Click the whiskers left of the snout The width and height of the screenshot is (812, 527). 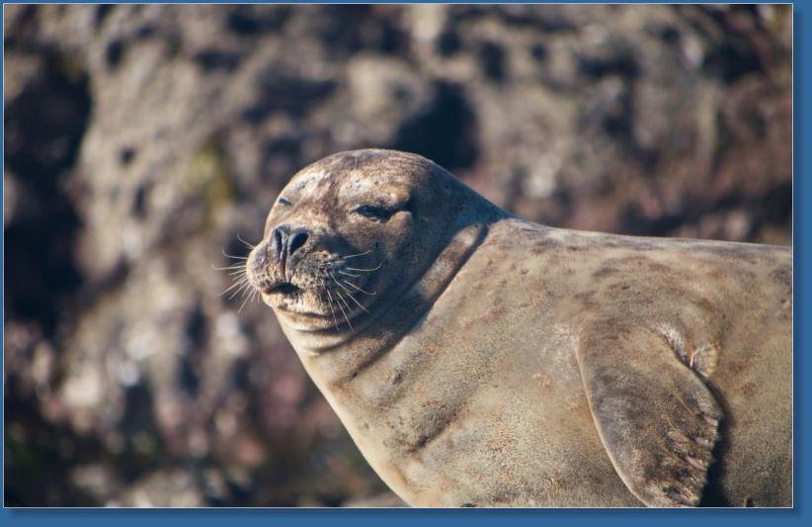(234, 274)
